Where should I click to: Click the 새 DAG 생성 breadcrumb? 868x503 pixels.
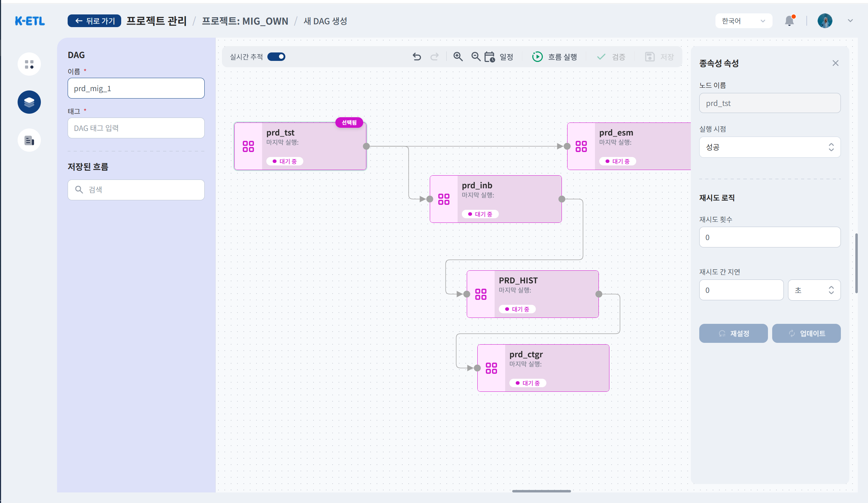[x=325, y=21]
